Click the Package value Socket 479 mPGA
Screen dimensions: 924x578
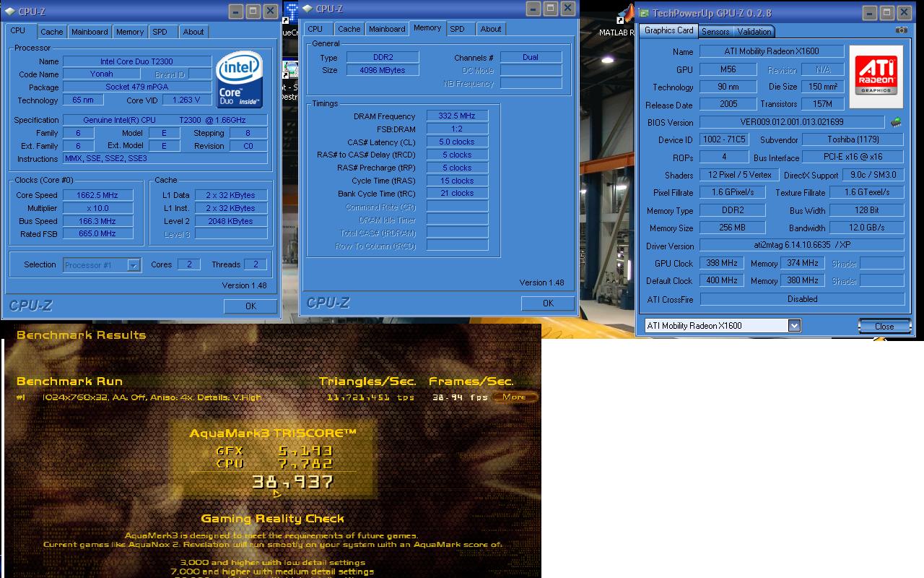tap(136, 87)
